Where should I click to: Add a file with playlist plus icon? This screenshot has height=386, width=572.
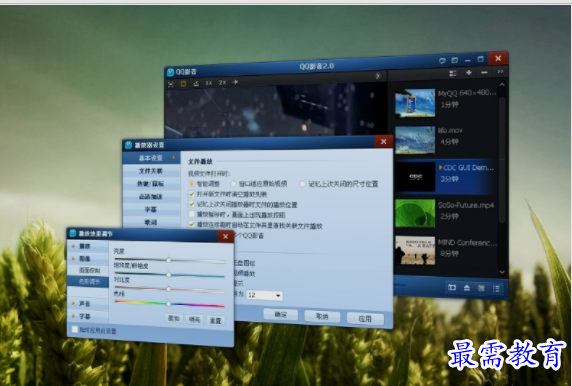[469, 73]
